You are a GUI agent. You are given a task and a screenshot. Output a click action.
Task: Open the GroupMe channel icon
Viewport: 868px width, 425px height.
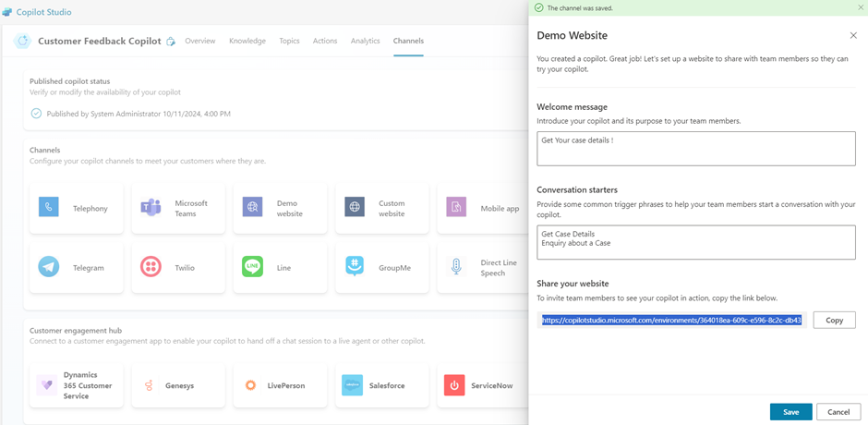(x=355, y=267)
